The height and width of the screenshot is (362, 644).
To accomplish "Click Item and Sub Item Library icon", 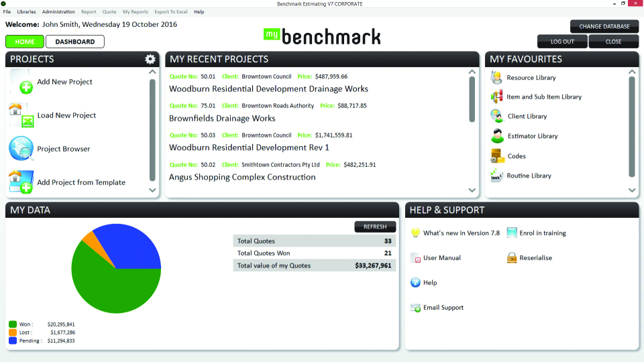I will (496, 97).
